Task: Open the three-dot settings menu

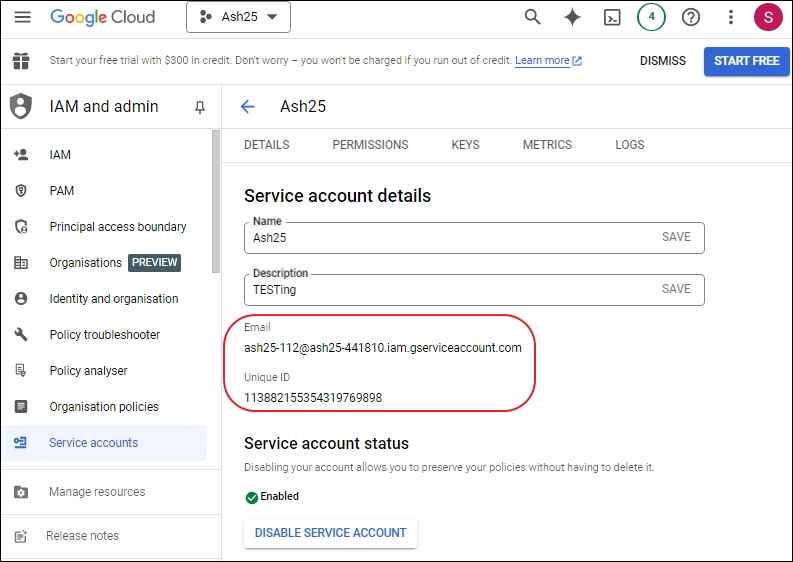Action: 730,17
